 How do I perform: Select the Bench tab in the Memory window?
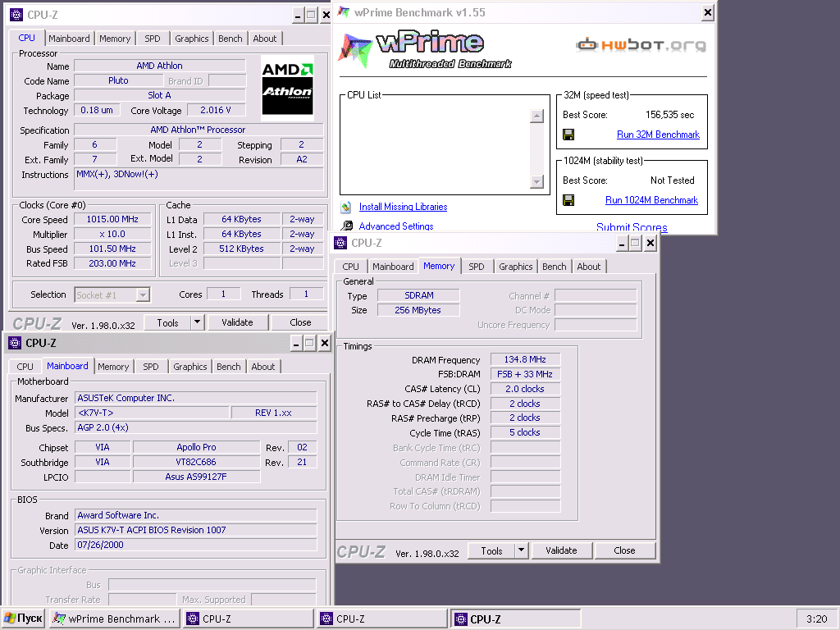tap(555, 267)
